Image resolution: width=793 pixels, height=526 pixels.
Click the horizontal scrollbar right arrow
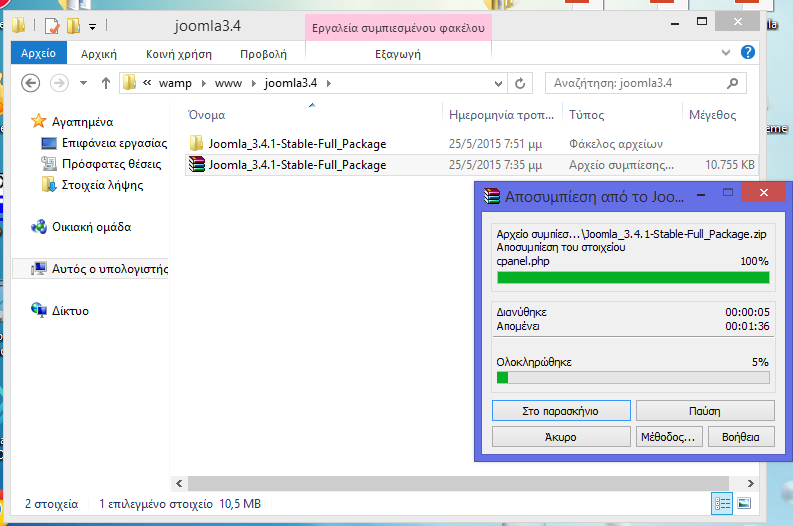tap(751, 484)
